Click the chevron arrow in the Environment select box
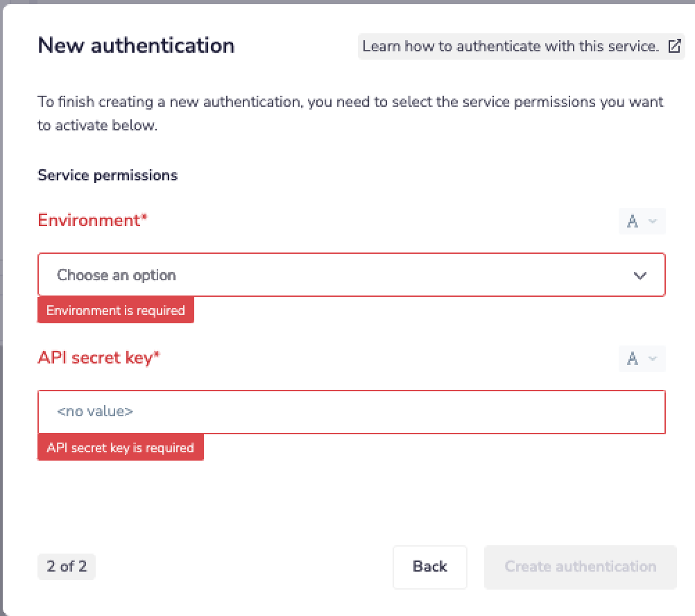Viewport: 695px width, 616px height. 640,276
